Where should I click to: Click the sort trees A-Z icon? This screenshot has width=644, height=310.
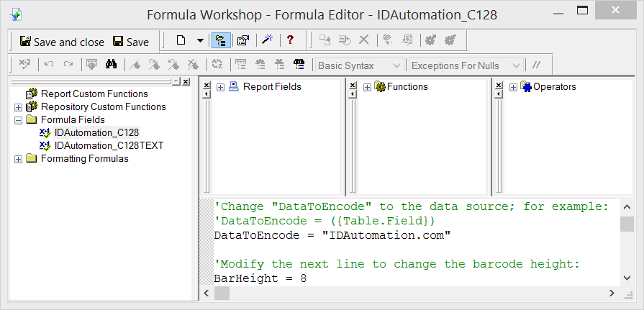(x=217, y=64)
